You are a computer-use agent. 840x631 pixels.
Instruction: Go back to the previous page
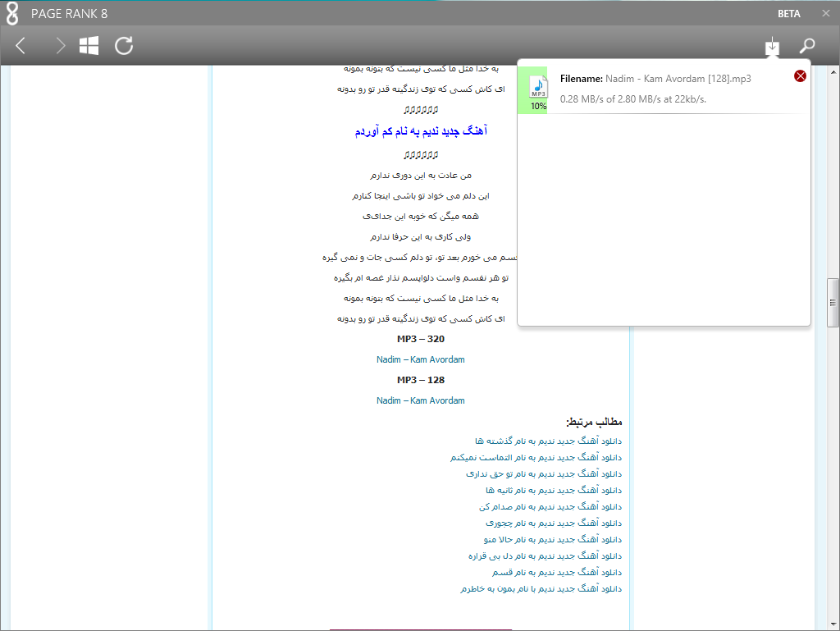[21, 46]
